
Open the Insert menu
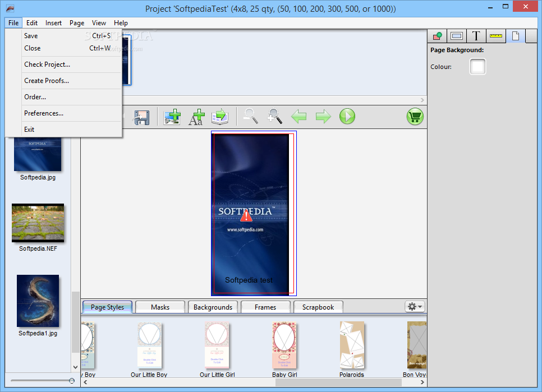[x=53, y=23]
